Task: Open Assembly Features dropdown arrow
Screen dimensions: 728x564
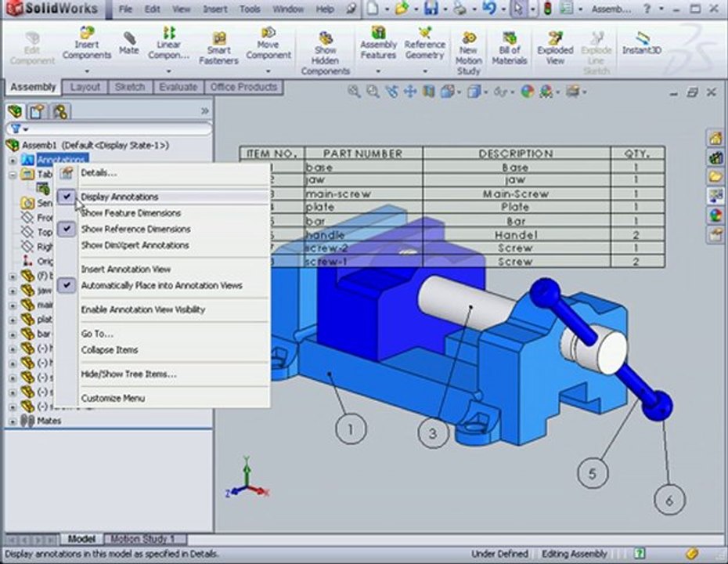Action: (378, 71)
